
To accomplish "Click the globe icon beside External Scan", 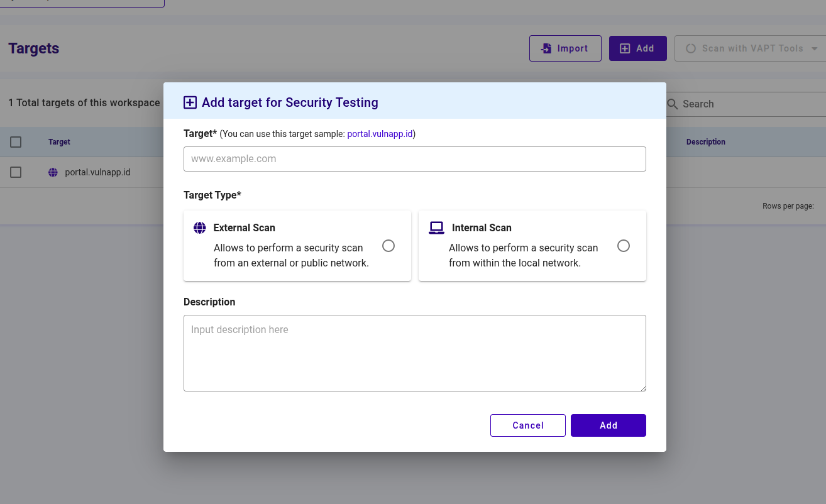I will tap(200, 228).
